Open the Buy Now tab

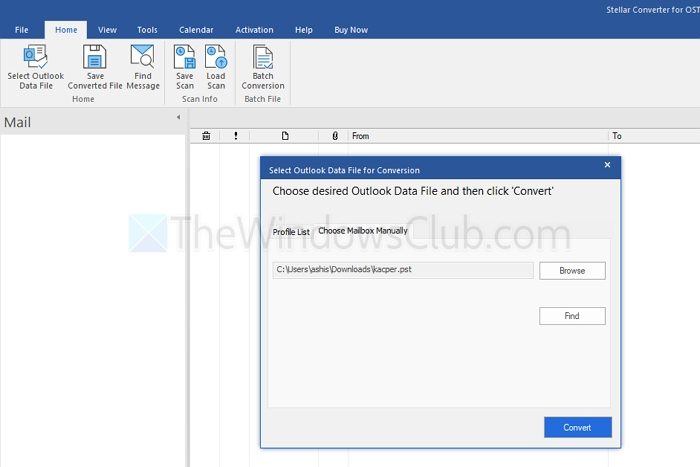[351, 30]
